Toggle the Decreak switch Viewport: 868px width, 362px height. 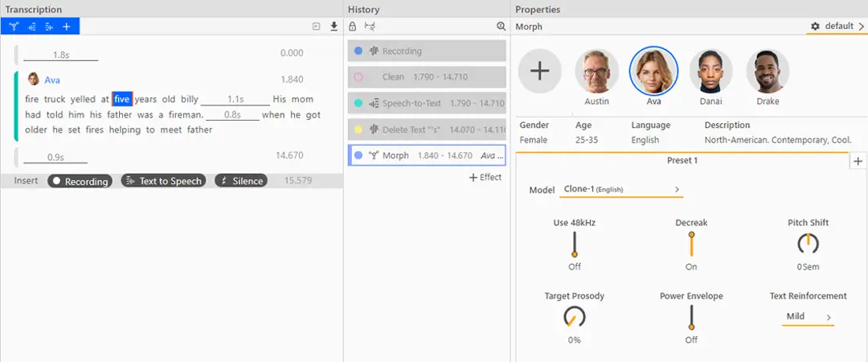[691, 244]
